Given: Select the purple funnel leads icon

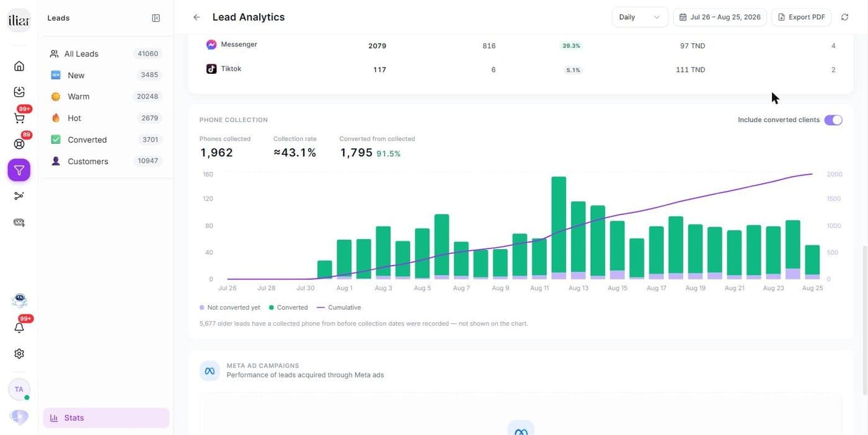Looking at the screenshot, I should coord(19,170).
